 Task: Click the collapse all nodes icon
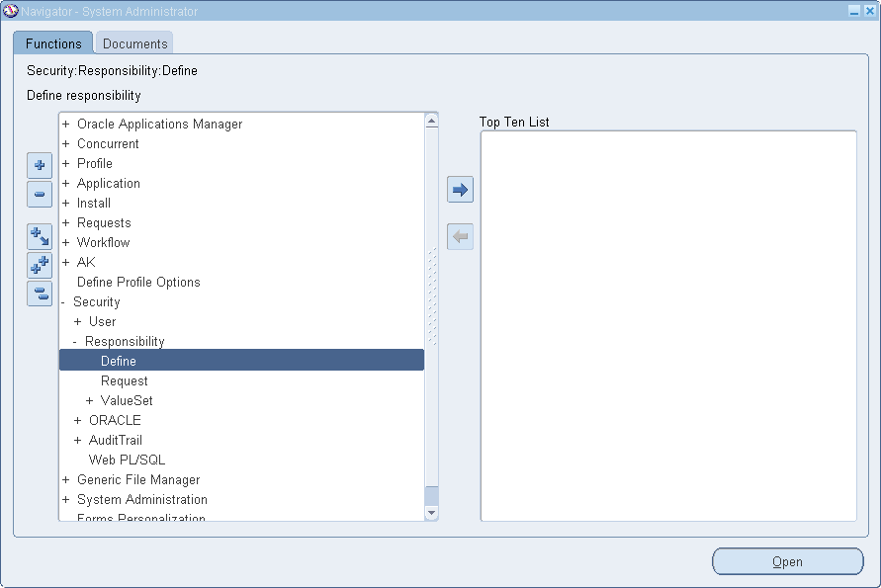click(x=40, y=294)
